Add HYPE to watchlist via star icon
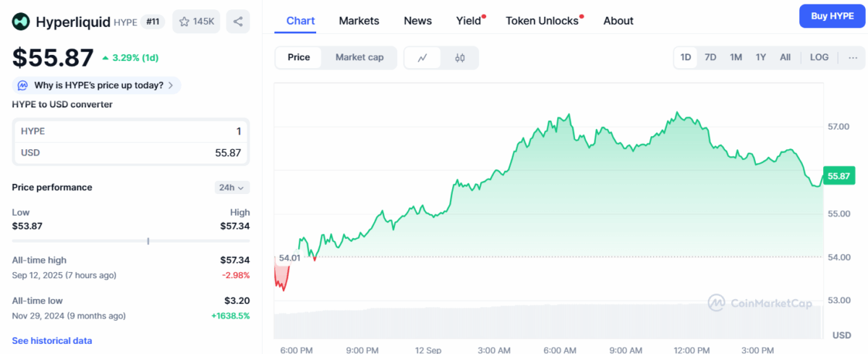 (x=184, y=22)
